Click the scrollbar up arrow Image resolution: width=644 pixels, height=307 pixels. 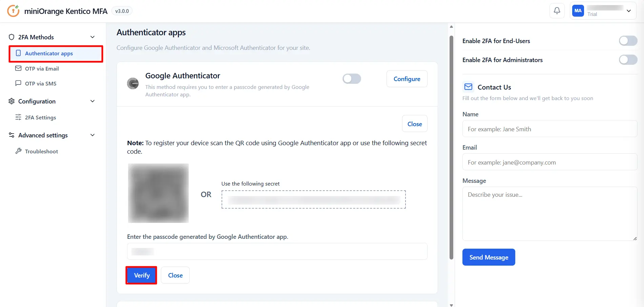pyautogui.click(x=451, y=26)
